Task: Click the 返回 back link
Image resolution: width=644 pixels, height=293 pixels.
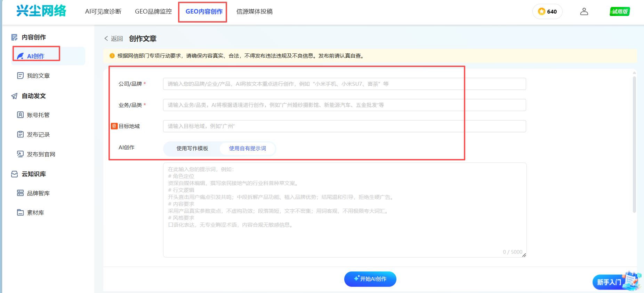Action: click(x=114, y=39)
